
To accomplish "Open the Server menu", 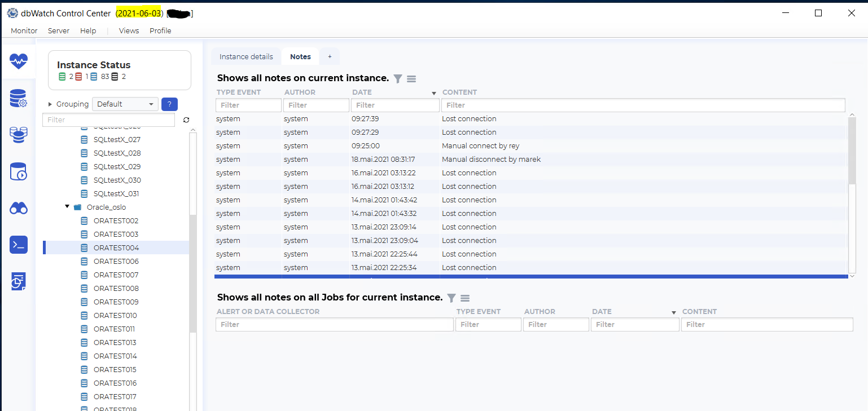I will click(59, 31).
